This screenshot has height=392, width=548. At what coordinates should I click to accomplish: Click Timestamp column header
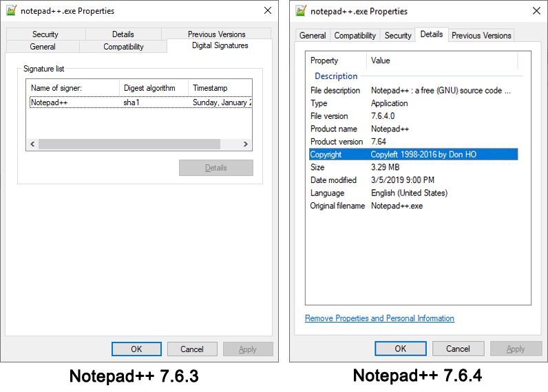pyautogui.click(x=220, y=88)
